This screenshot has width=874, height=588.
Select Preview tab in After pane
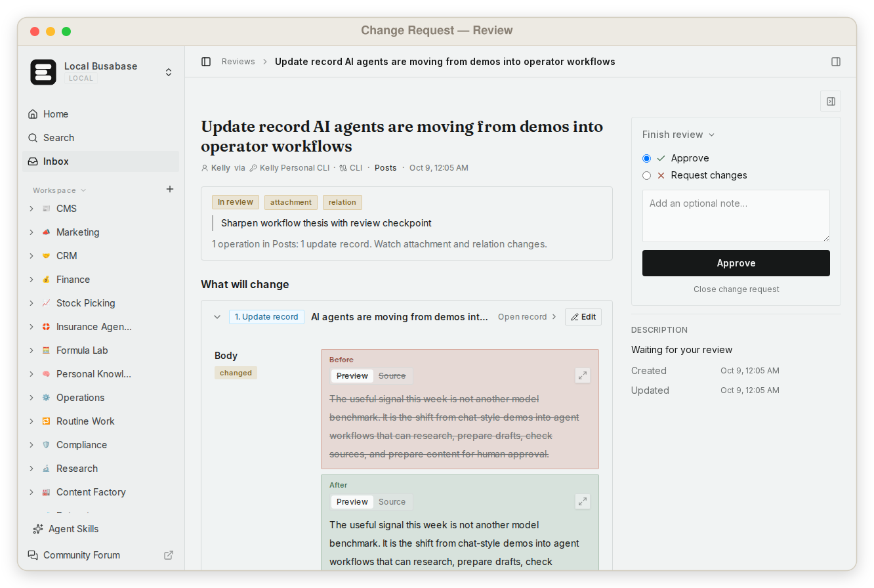[352, 502]
